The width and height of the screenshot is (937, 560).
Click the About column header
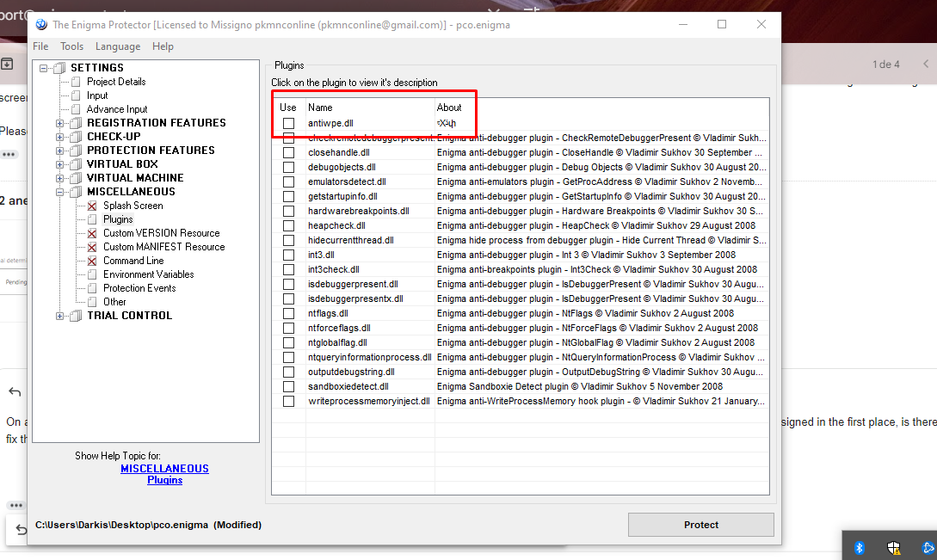click(449, 108)
